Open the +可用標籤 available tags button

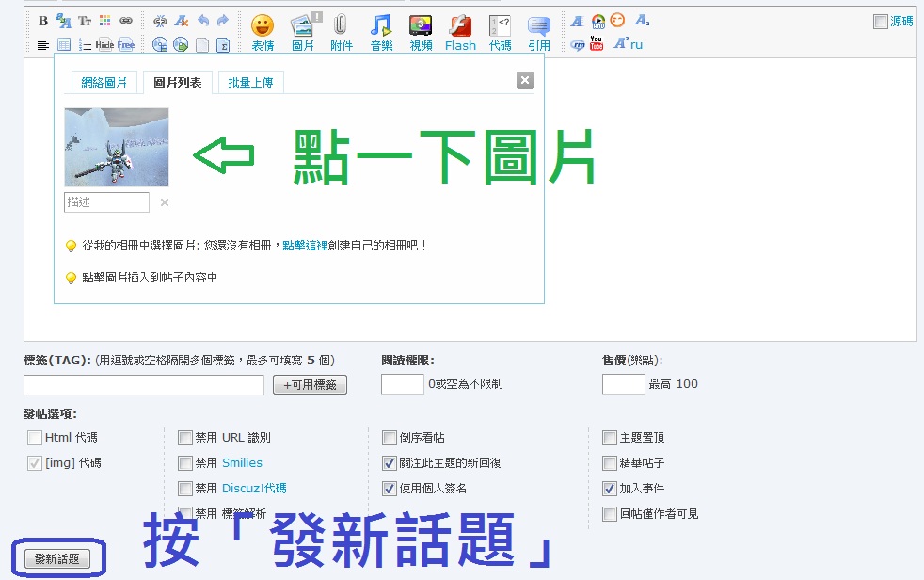(310, 385)
